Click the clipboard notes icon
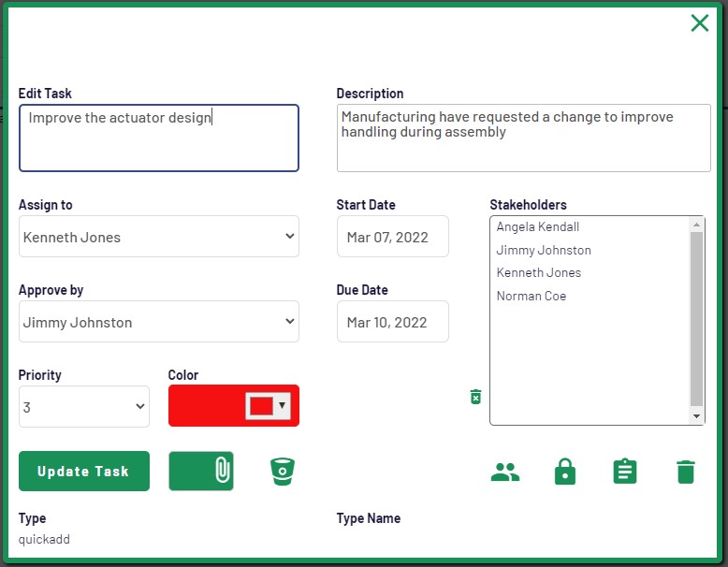The image size is (728, 567). click(625, 472)
